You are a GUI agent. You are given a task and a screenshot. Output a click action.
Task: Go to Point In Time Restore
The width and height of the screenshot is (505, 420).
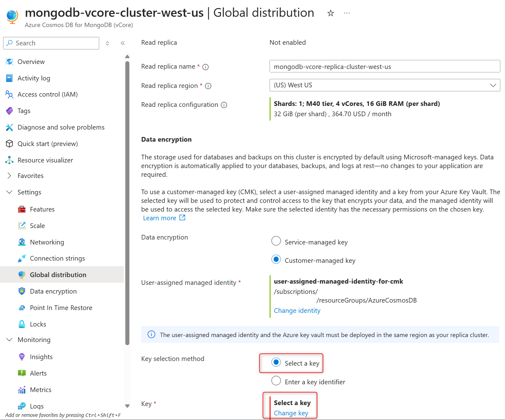[x=61, y=308]
